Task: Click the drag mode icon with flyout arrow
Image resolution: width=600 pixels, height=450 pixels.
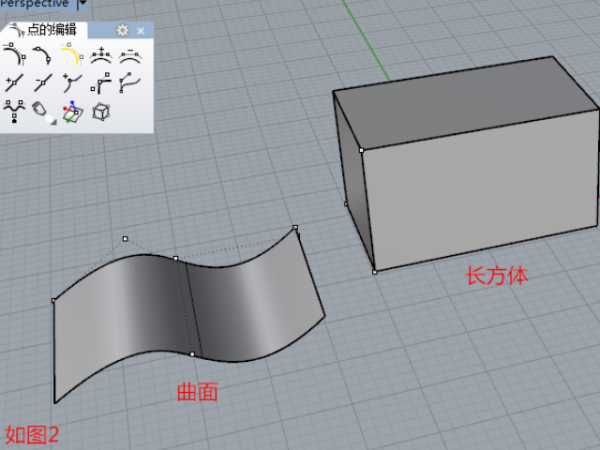Action: [x=42, y=111]
